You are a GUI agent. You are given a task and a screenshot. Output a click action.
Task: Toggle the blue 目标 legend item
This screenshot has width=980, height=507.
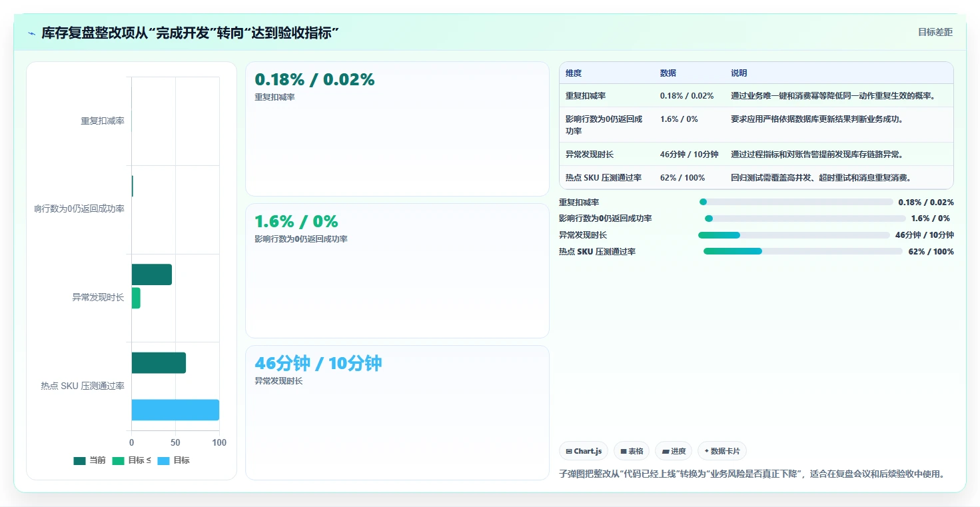[x=173, y=460]
